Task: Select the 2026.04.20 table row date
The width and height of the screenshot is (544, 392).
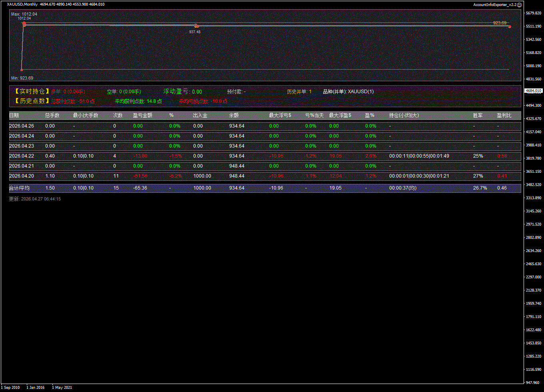Action: coord(22,176)
